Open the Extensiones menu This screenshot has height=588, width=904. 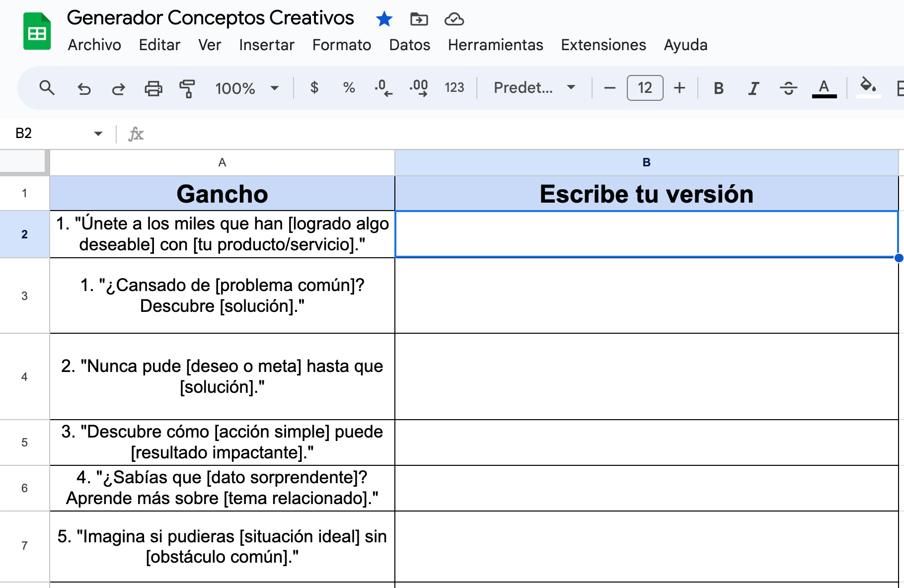coord(603,45)
